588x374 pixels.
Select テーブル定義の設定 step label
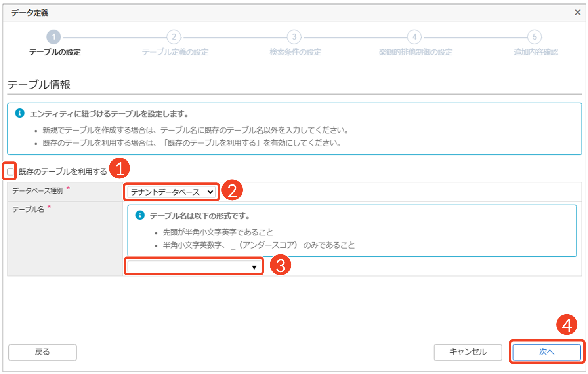[175, 52]
